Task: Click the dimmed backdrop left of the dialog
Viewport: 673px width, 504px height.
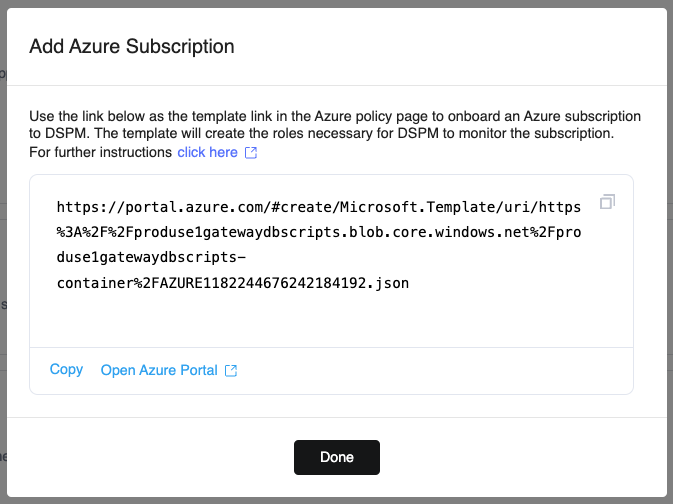Action: coord(3,250)
